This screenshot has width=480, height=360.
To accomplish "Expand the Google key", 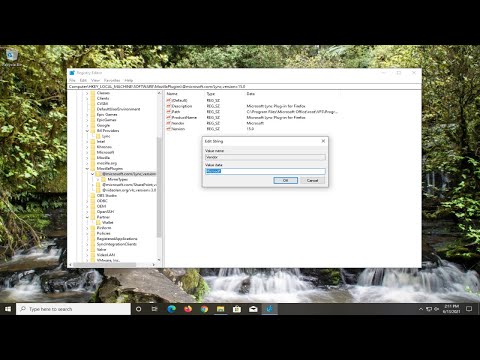I will click(87, 126).
